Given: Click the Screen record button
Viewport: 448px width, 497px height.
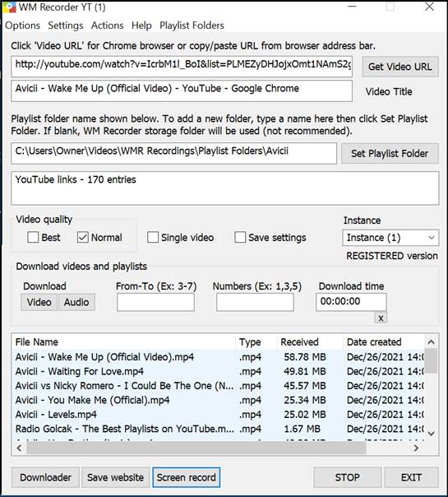Looking at the screenshot, I should pyautogui.click(x=186, y=477).
